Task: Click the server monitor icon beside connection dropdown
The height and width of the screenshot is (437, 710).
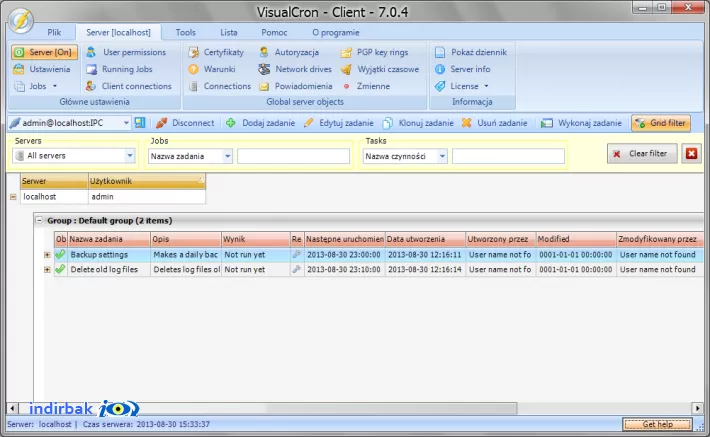Action: tap(140, 123)
